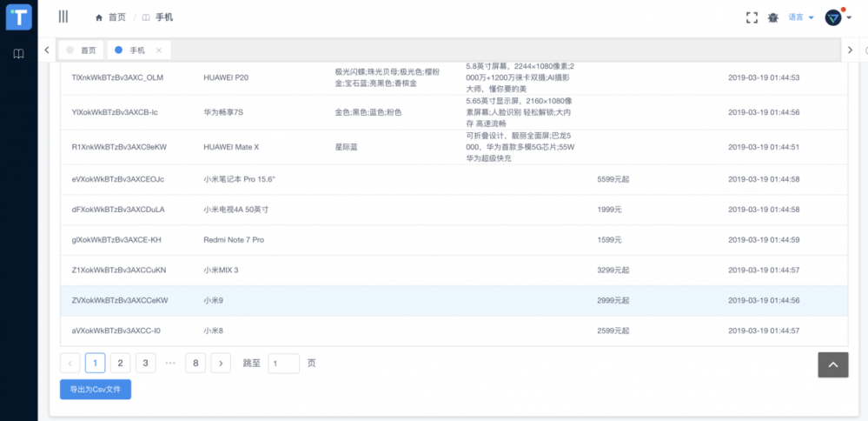The height and width of the screenshot is (421, 868).
Task: Click the 小米8 cell
Action: tap(213, 331)
